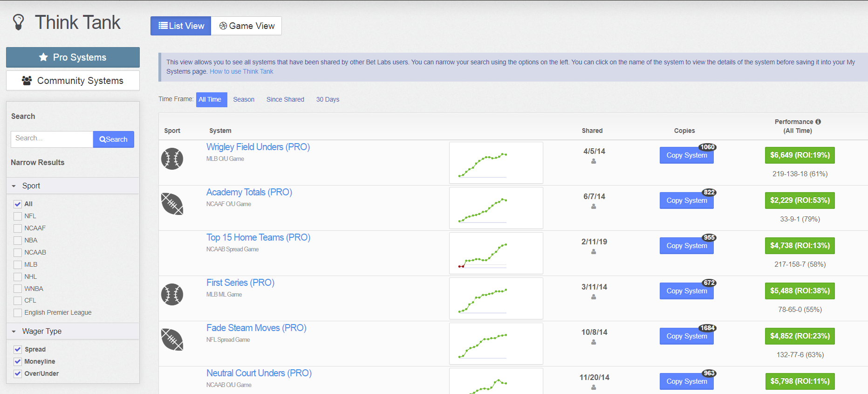Click the user icon under 2/11/19 shared date

[594, 252]
